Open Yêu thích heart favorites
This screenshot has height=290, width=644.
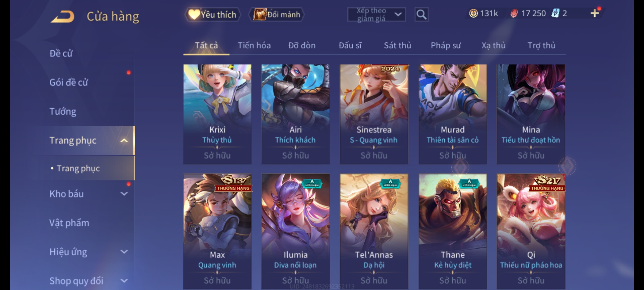point(213,15)
